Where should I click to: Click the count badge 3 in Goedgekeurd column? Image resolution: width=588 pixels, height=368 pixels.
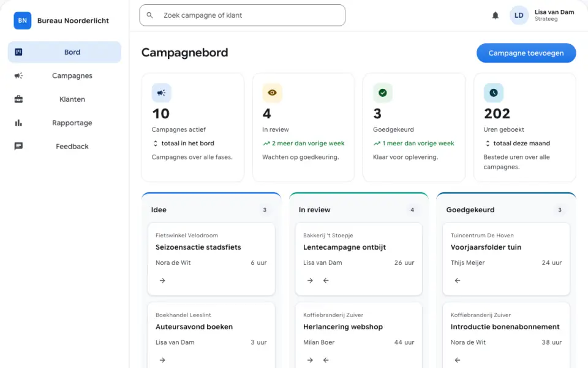(x=560, y=210)
